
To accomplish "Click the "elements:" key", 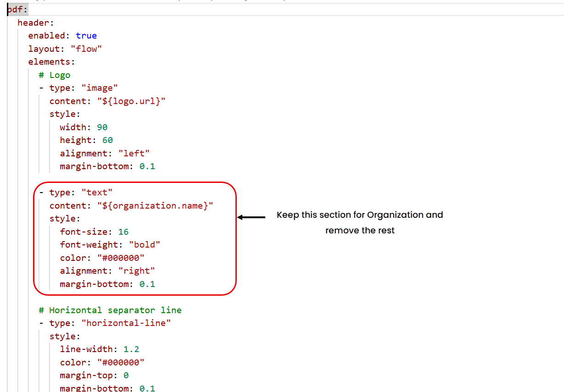I will click(x=51, y=61).
